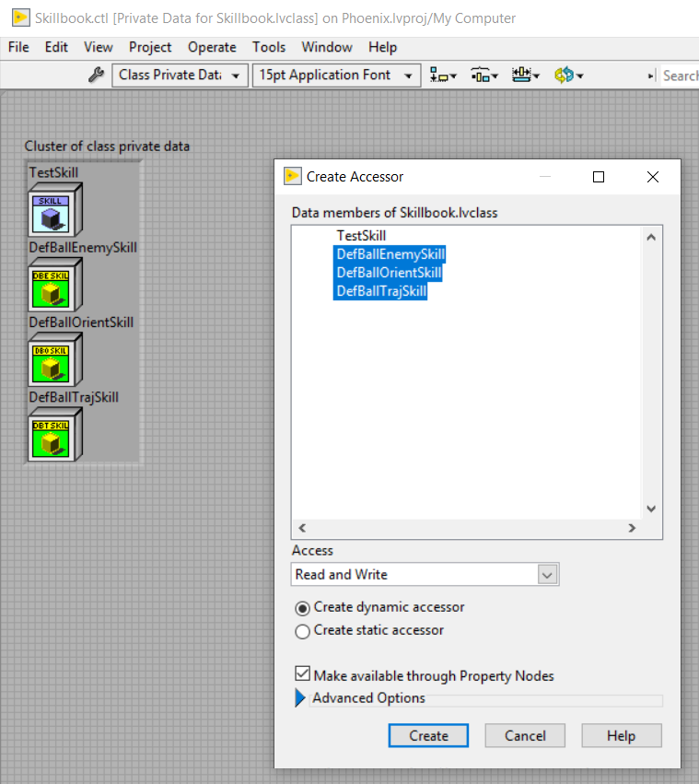This screenshot has height=784, width=699.
Task: Click the list scroll down arrow
Action: coord(651,509)
